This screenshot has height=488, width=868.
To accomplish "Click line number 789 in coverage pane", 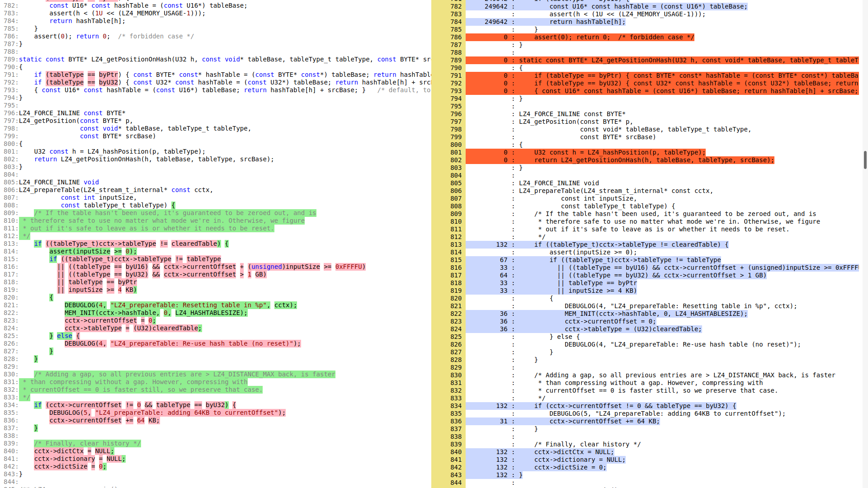I will point(456,60).
